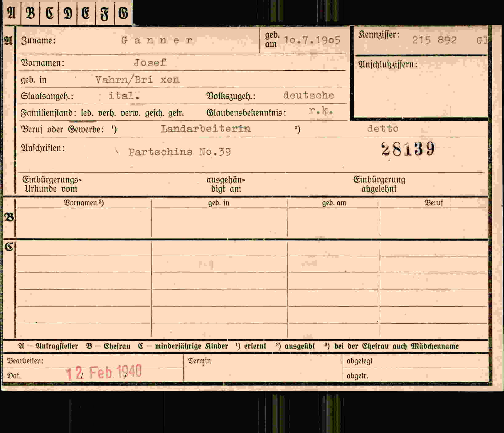The width and height of the screenshot is (504, 433).
Task: Select index tab letter B
Action: pos(30,13)
